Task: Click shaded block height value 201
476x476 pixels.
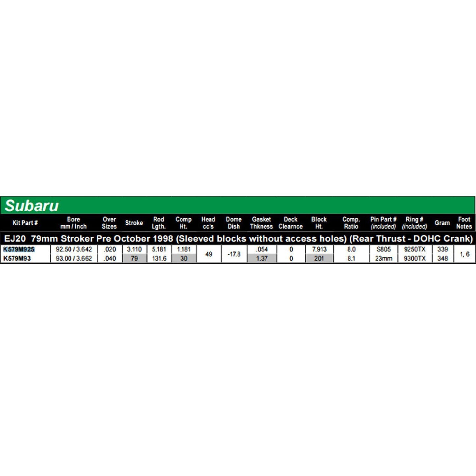Action: (319, 259)
